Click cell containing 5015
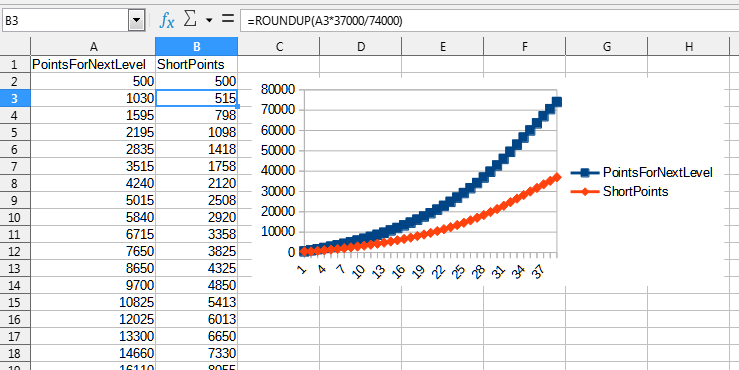The width and height of the screenshot is (739, 370). [x=93, y=200]
